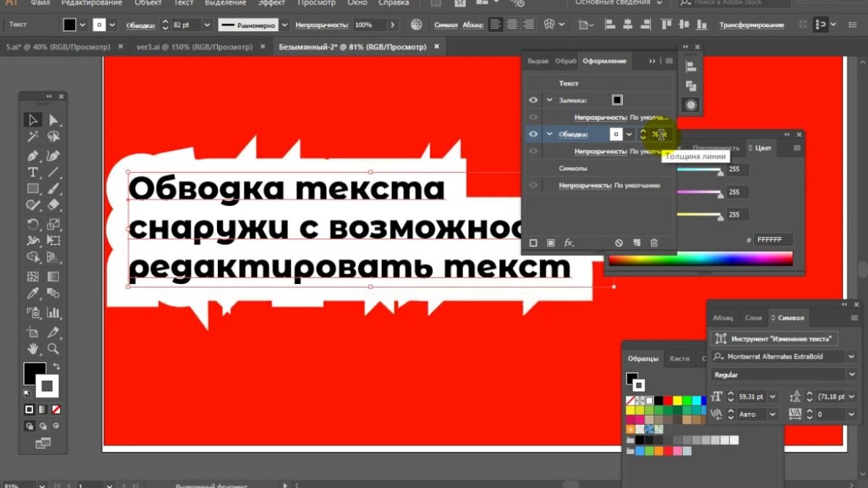
Task: Open the Объект menu
Action: pyautogui.click(x=148, y=3)
